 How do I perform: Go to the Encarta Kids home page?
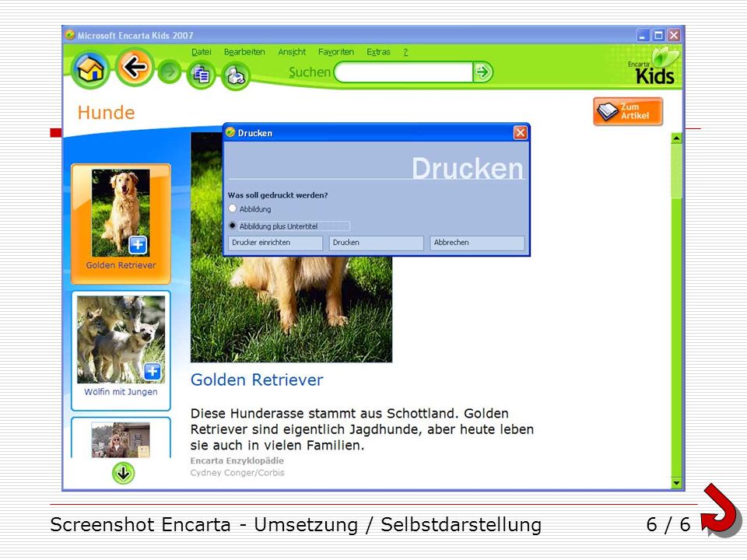click(x=90, y=69)
